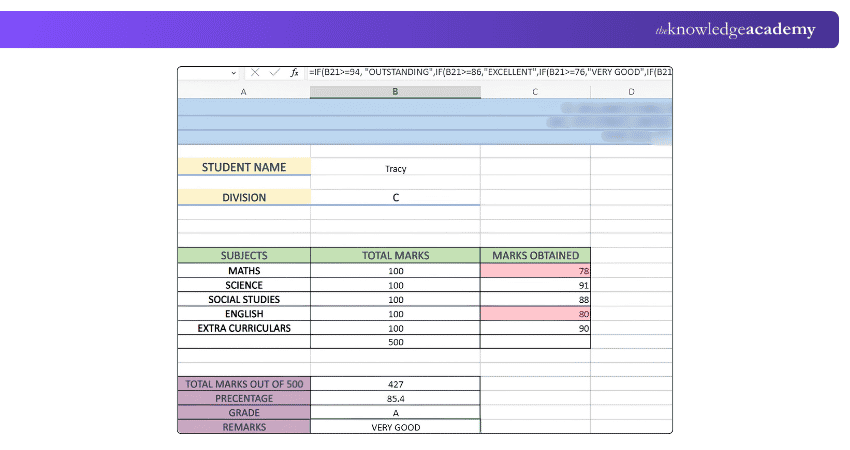Select column D header
Image resolution: width=850 pixels, height=450 pixels.
point(631,92)
